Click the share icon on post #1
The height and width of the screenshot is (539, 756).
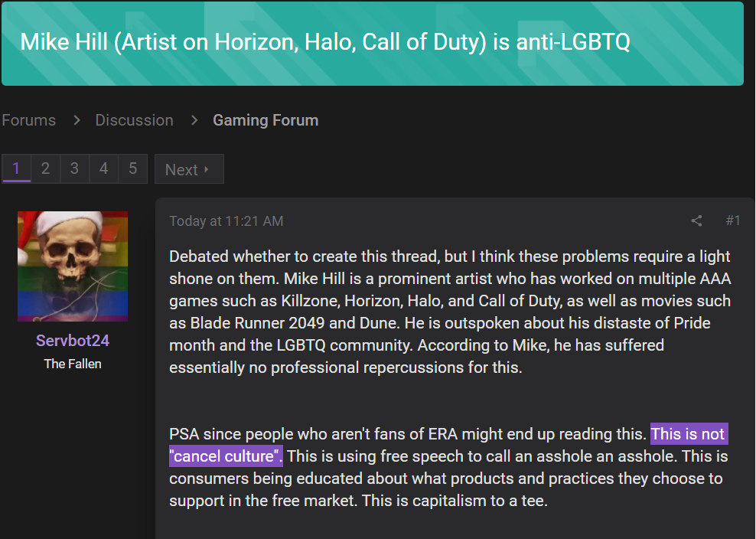[x=696, y=221]
